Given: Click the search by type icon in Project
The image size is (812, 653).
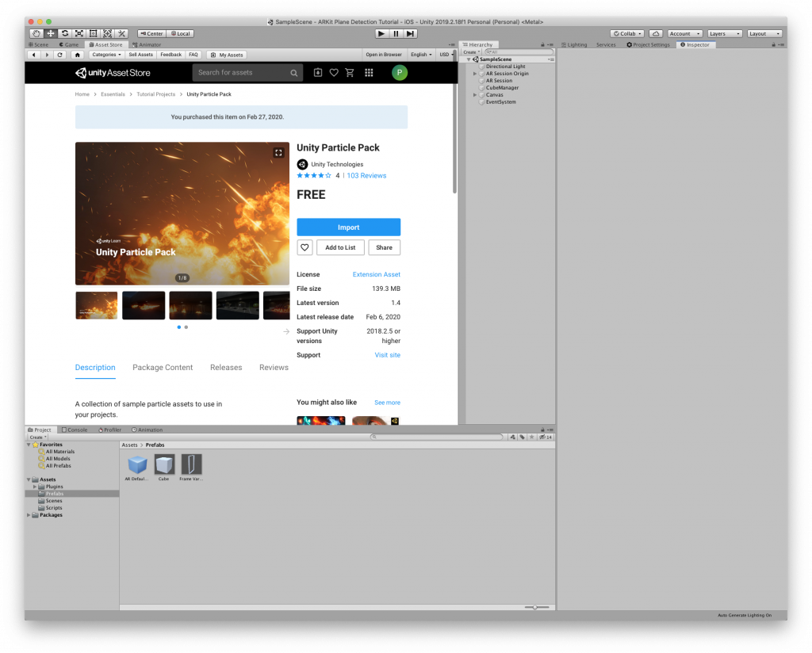Looking at the screenshot, I should pos(513,437).
